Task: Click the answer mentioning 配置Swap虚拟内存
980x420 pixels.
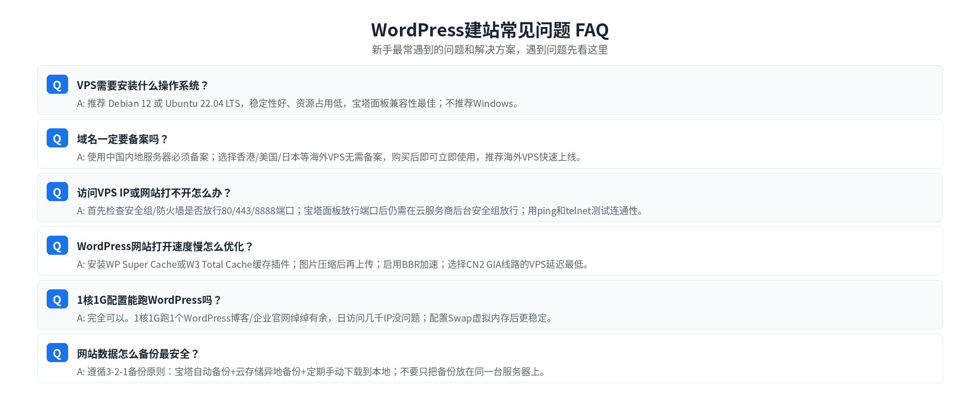Action: [x=315, y=318]
